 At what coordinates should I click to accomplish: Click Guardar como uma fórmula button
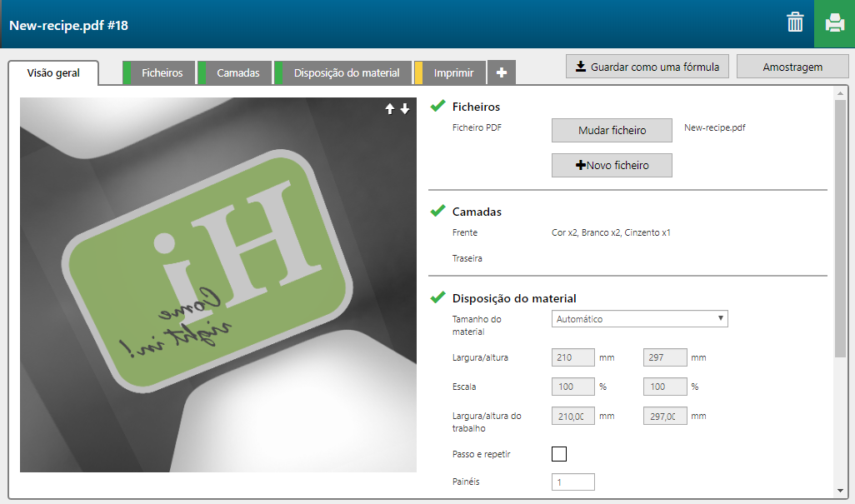click(647, 67)
